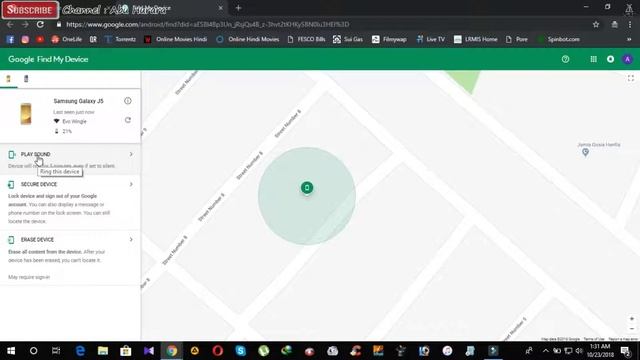
Task: Click the Samsung Galaxy J5 thumbnail
Action: coord(26,114)
